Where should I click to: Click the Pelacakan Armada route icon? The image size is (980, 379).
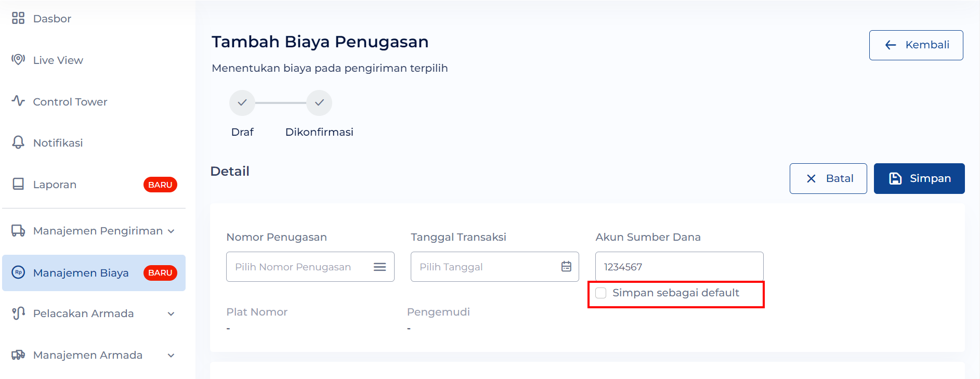18,313
